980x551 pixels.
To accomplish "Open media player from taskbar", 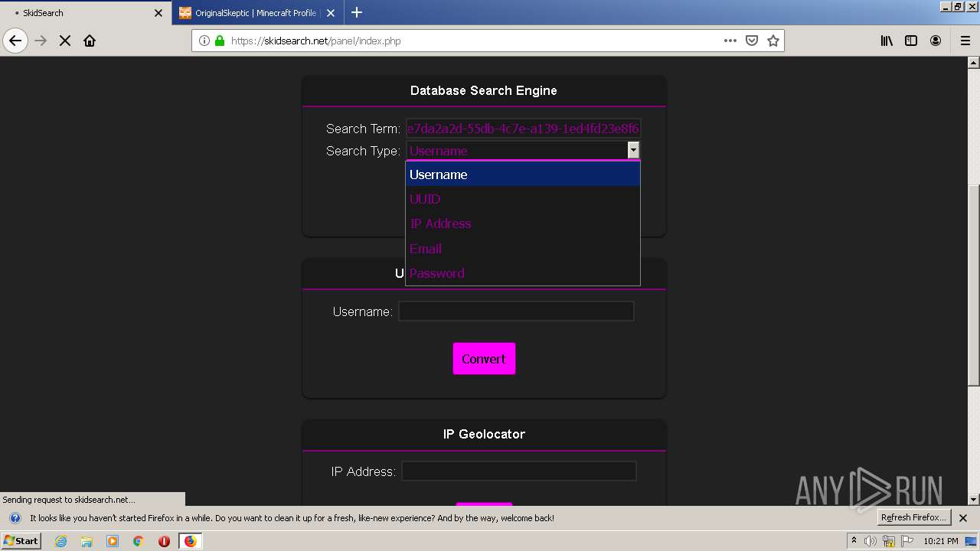I will pyautogui.click(x=113, y=541).
